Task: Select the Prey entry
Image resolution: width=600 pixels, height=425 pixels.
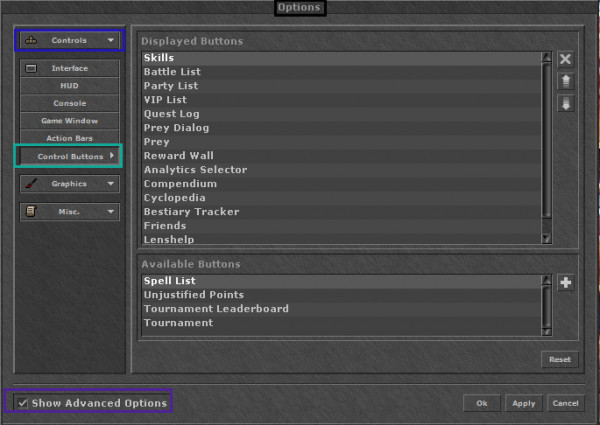Action: pyautogui.click(x=341, y=142)
